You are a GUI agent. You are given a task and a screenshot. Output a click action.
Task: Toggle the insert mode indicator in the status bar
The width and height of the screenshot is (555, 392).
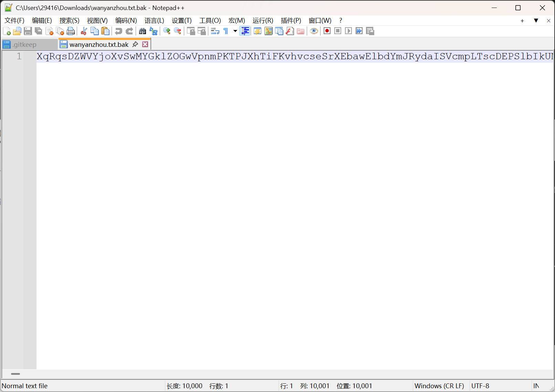coord(536,386)
